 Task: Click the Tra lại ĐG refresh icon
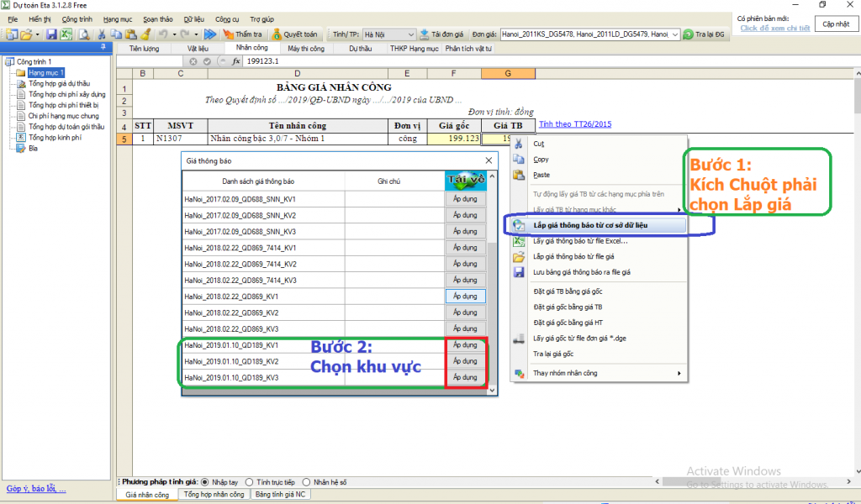coord(688,34)
